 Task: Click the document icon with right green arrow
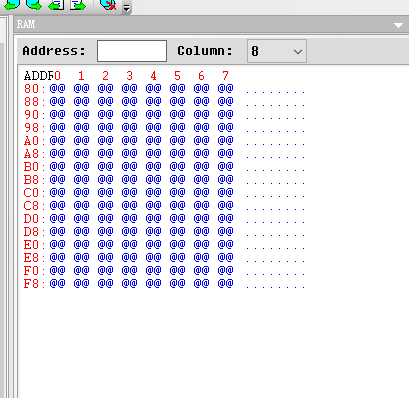(78, 5)
